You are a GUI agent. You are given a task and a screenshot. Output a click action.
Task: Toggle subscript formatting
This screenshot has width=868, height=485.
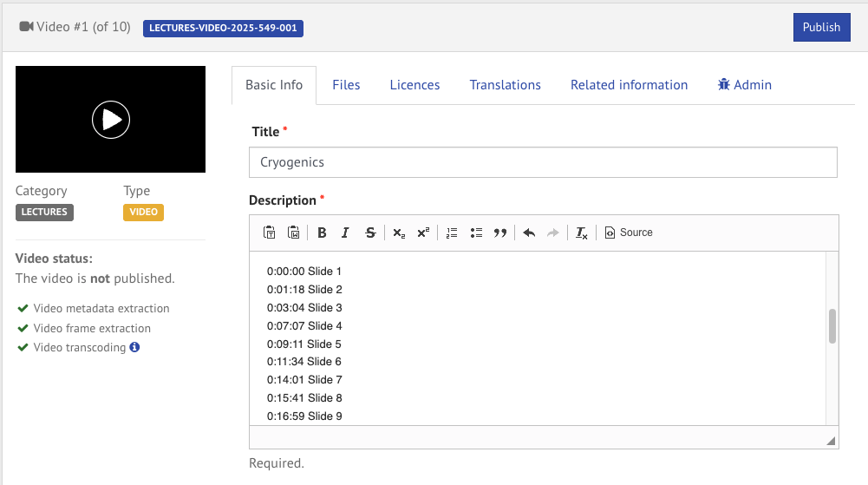[x=398, y=233]
